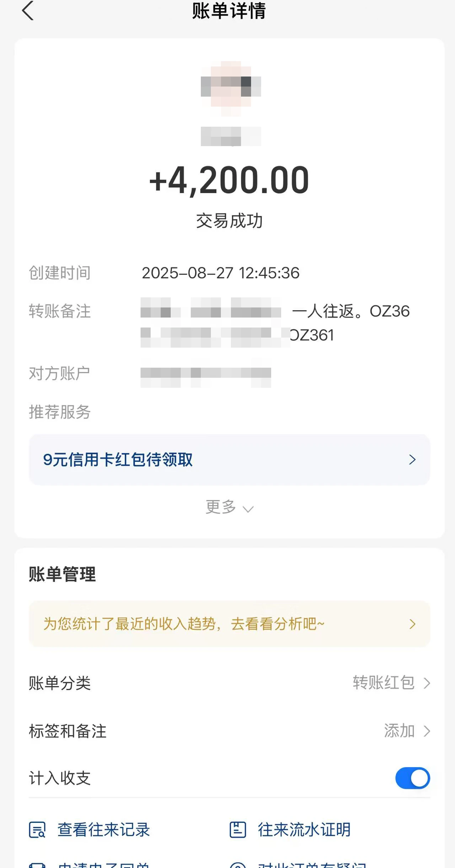Click the 往来流水证明 certificate icon

click(x=238, y=830)
